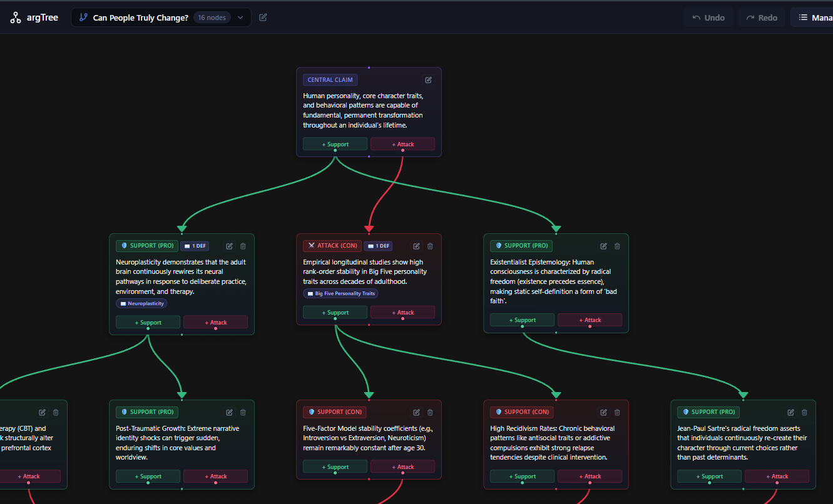Click the 16 nodes count badge
Image resolution: width=833 pixels, height=504 pixels.
point(212,18)
